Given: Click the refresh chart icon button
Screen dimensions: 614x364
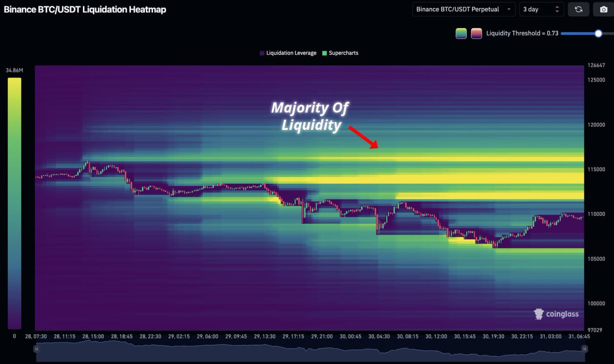Looking at the screenshot, I should pos(578,9).
